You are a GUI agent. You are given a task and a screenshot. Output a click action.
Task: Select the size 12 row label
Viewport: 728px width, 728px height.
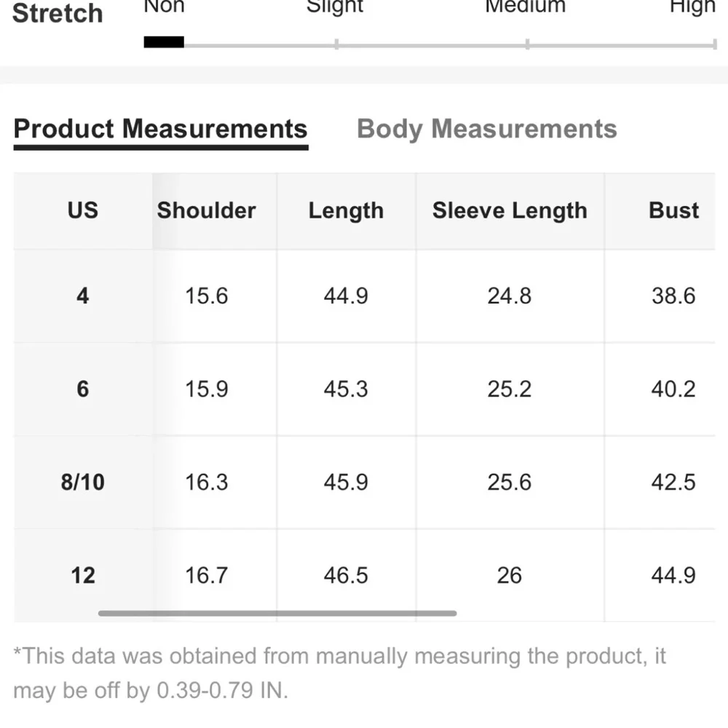83,575
